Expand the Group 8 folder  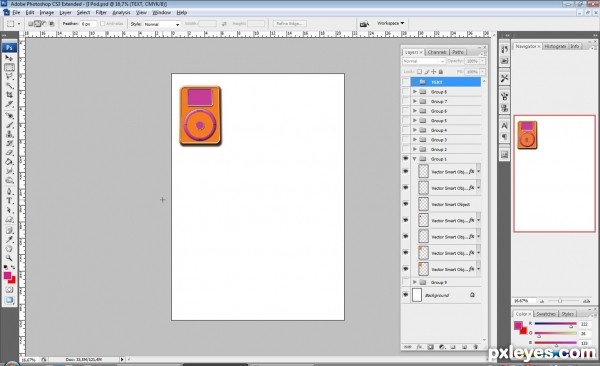point(415,92)
